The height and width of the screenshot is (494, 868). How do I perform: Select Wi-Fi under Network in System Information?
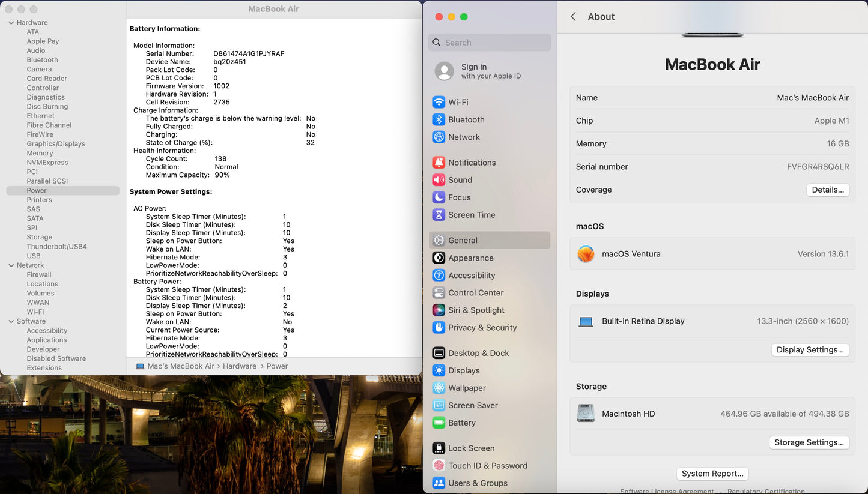35,312
